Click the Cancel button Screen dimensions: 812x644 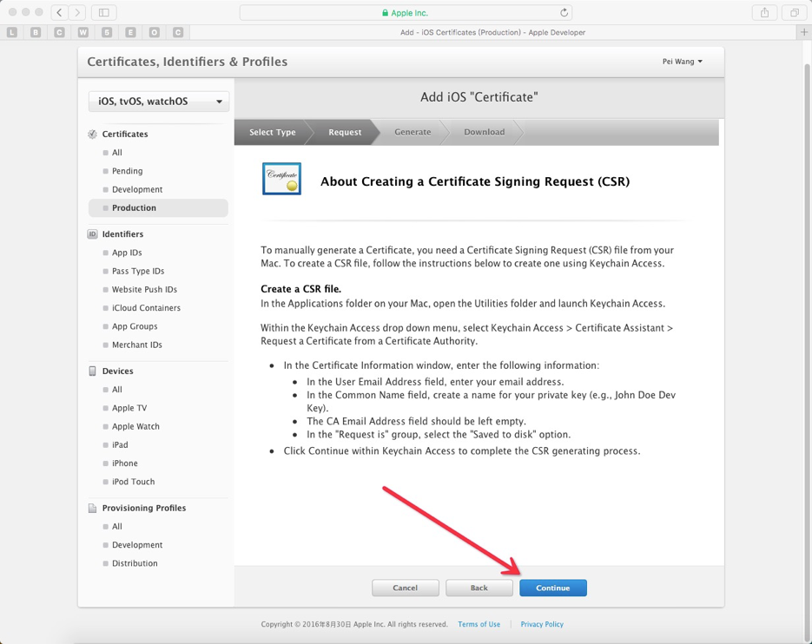[x=405, y=588]
